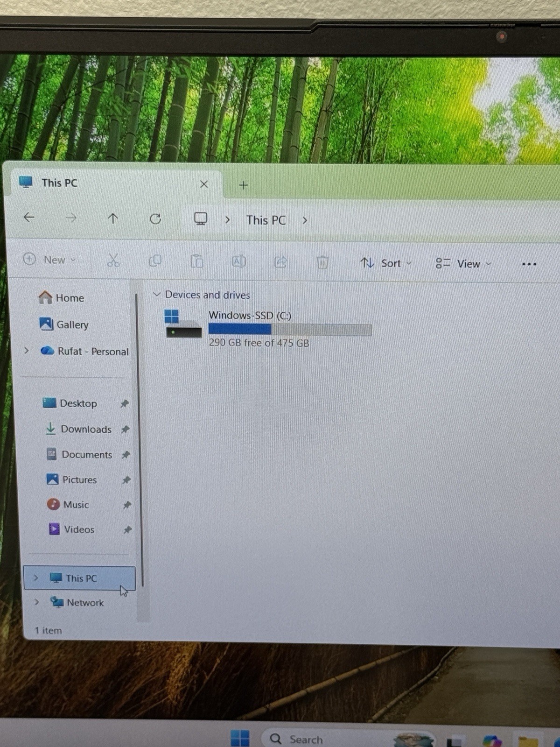Collapse the Devices and drives group
Screen dimensions: 560x747
tap(157, 294)
